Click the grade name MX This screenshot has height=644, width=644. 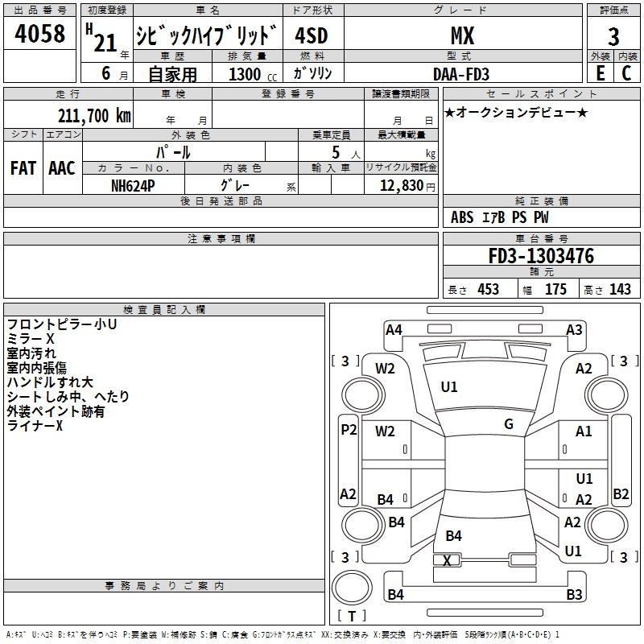click(x=460, y=35)
